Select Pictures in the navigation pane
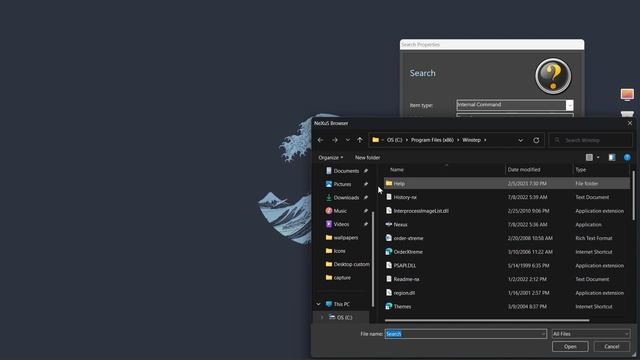This screenshot has width=640, height=360. [x=342, y=184]
